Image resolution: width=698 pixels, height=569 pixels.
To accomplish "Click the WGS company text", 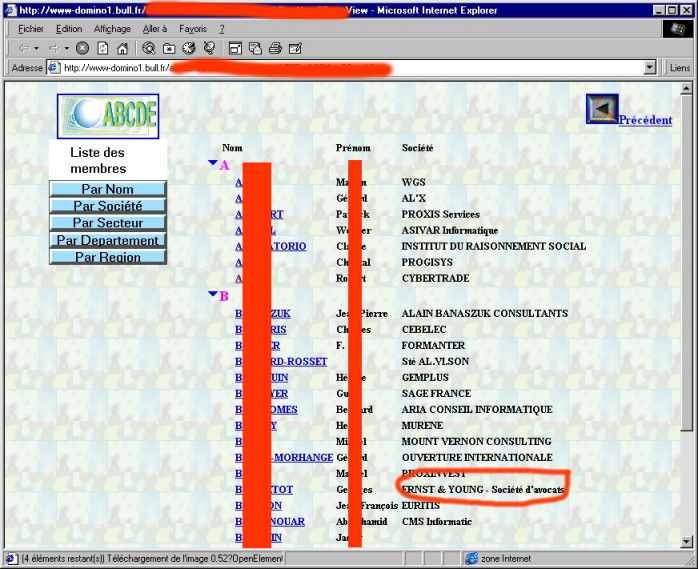I will pyautogui.click(x=414, y=182).
